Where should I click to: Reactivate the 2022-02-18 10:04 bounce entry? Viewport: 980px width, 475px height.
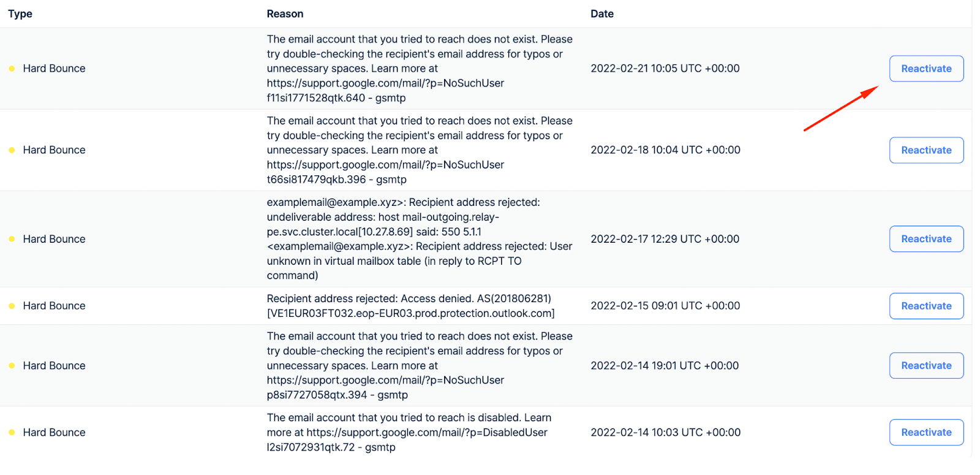(x=926, y=150)
